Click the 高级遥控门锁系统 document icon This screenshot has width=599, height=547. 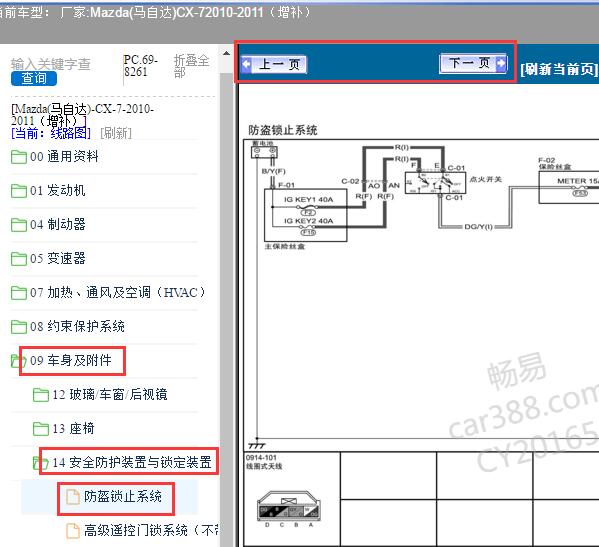click(73, 531)
